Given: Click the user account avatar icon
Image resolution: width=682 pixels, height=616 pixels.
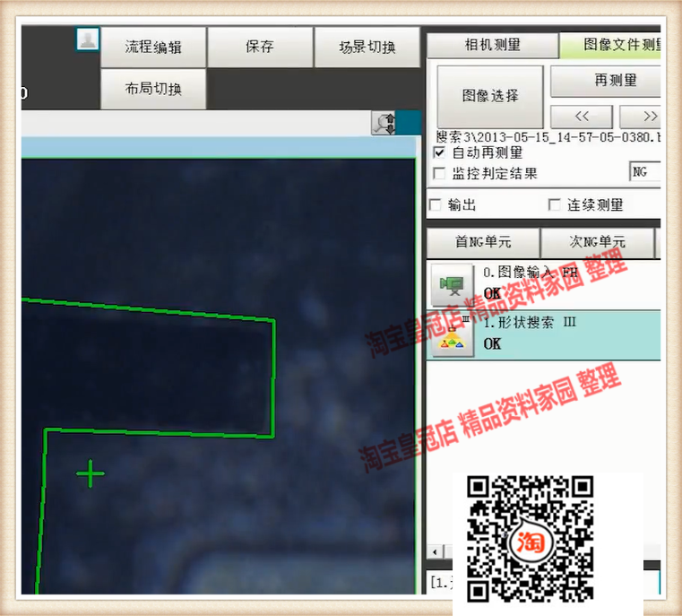Looking at the screenshot, I should coord(88,39).
